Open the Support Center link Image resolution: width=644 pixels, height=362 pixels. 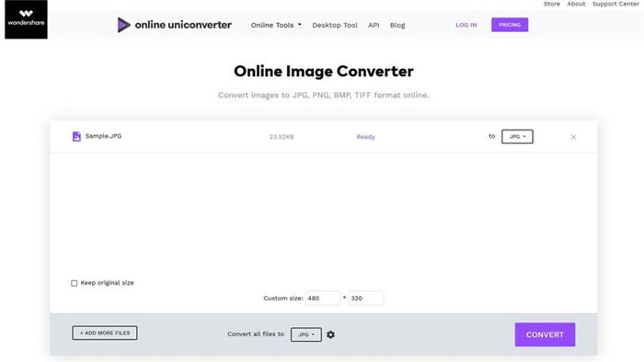coord(615,4)
